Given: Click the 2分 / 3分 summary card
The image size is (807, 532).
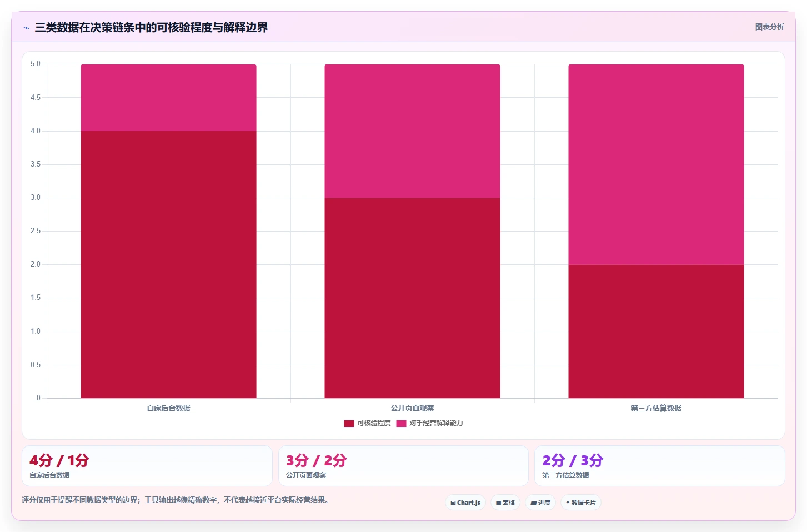Looking at the screenshot, I should coord(660,466).
